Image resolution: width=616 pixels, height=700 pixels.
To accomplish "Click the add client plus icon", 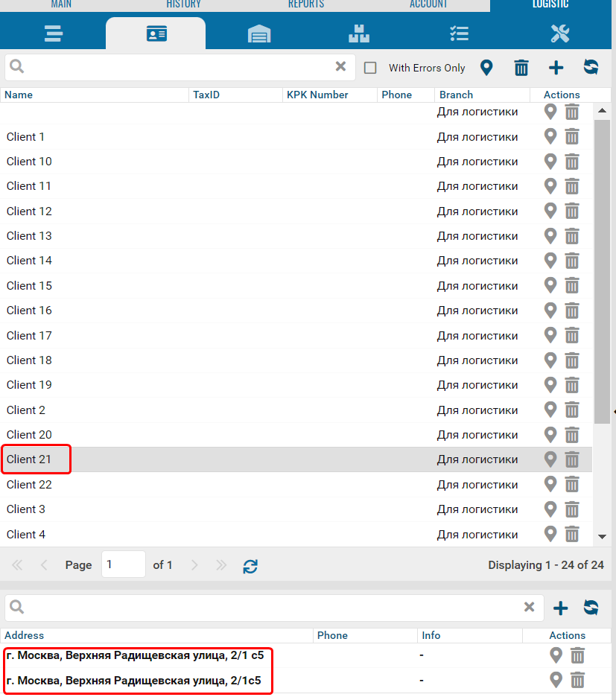I will click(556, 68).
